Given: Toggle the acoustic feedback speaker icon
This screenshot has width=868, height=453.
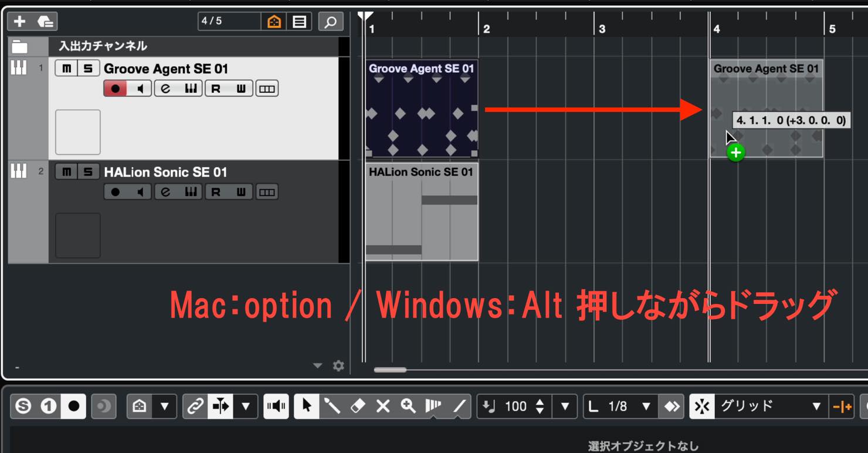Looking at the screenshot, I should (x=276, y=406).
